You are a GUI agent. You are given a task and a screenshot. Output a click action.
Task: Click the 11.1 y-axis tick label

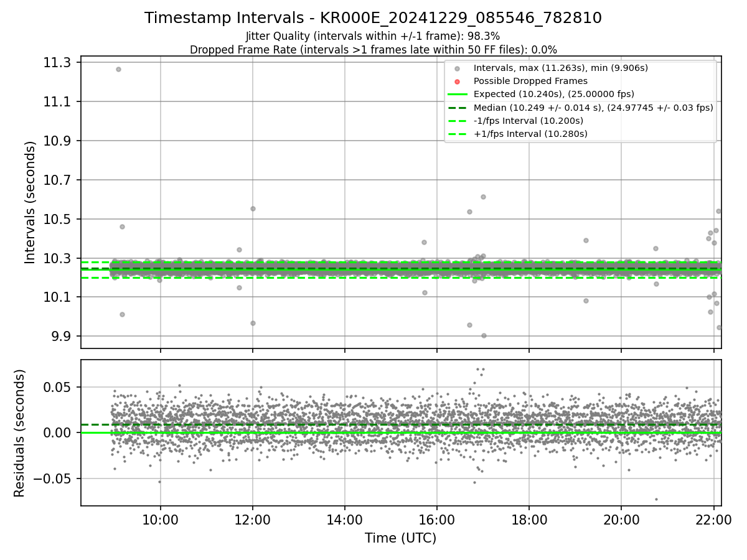click(x=58, y=101)
